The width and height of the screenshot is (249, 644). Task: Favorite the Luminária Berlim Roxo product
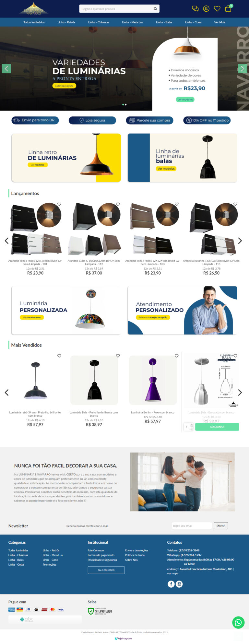pyautogui.click(x=177, y=356)
